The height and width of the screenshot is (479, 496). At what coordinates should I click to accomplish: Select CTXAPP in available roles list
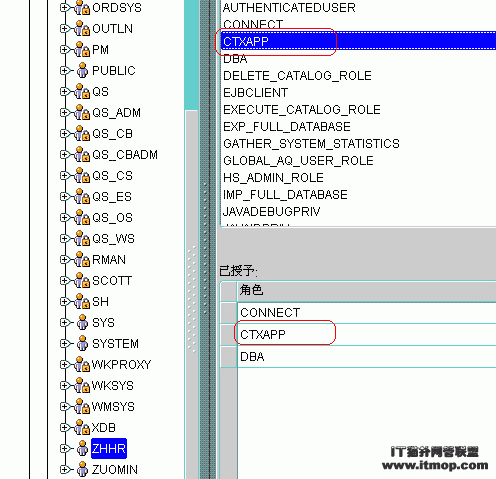(x=358, y=41)
